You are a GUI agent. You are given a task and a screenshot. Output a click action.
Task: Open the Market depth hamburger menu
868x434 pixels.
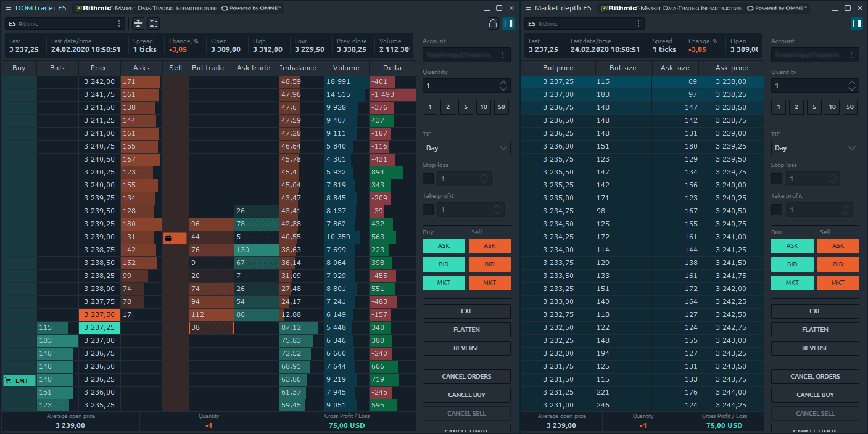pos(528,8)
